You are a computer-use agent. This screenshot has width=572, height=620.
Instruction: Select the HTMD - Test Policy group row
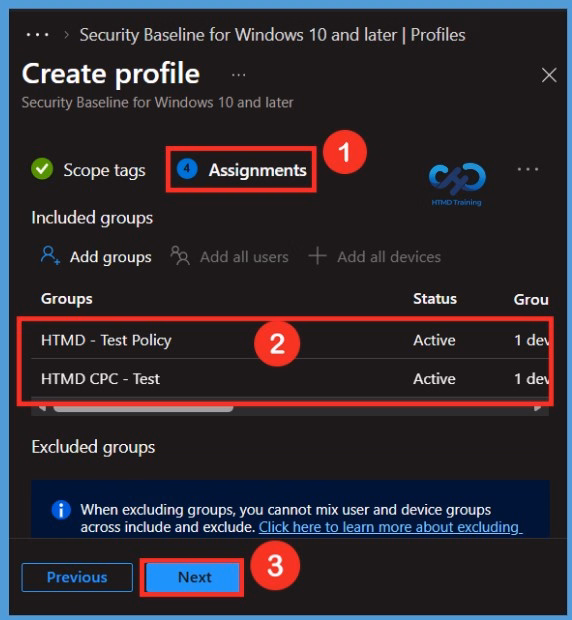point(289,340)
